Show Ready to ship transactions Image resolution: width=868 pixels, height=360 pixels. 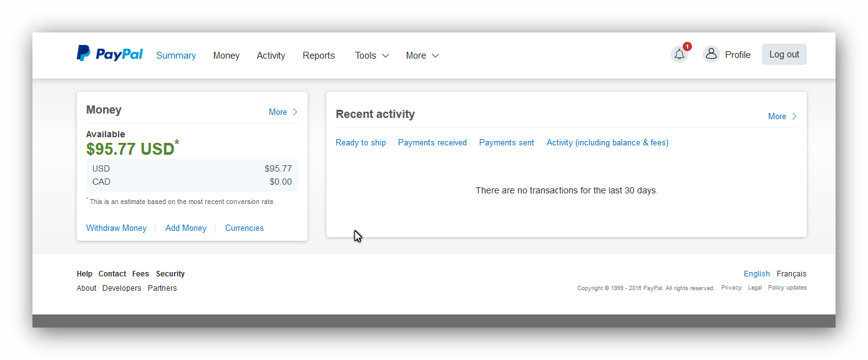tap(361, 143)
